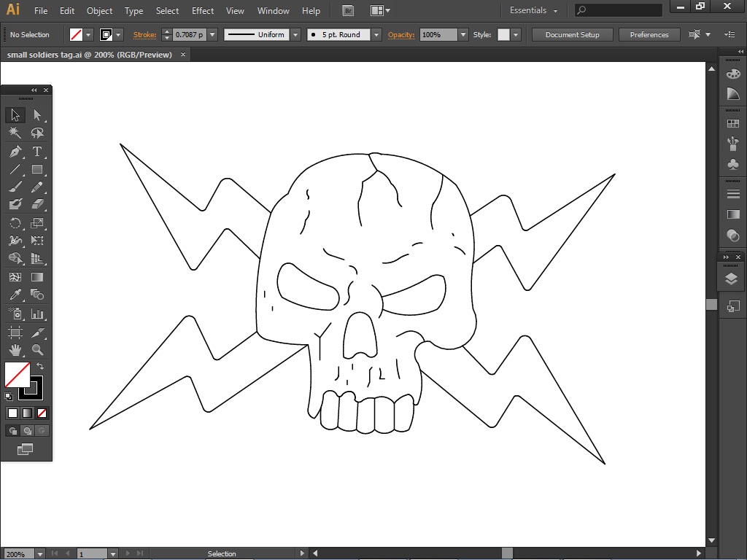The width and height of the screenshot is (747, 560).
Task: Open the zoom level dropdown
Action: pos(40,554)
